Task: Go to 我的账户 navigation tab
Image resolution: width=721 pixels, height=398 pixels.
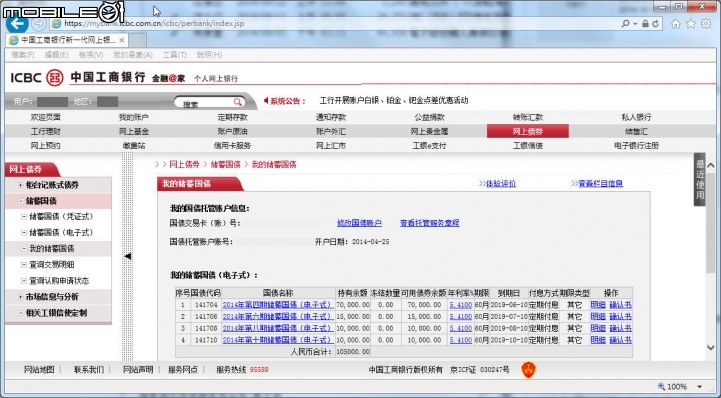Action: [x=134, y=117]
